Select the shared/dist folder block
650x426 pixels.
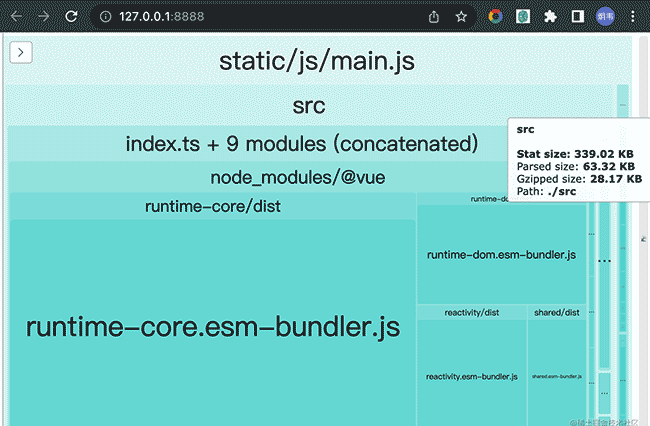557,312
